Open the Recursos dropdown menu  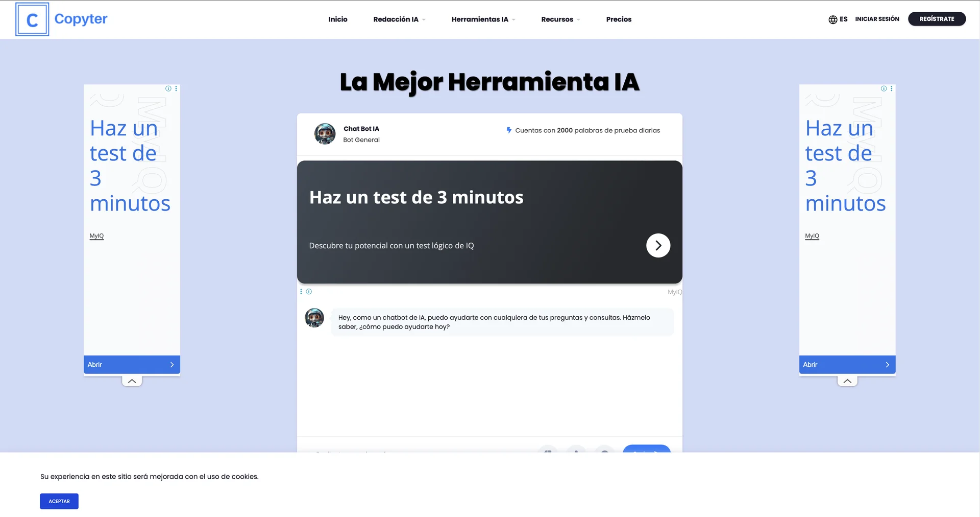point(560,19)
